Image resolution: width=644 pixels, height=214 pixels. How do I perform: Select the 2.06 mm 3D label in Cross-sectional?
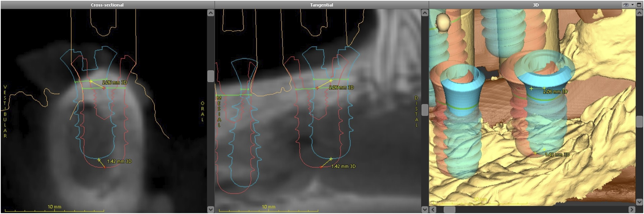click(114, 83)
